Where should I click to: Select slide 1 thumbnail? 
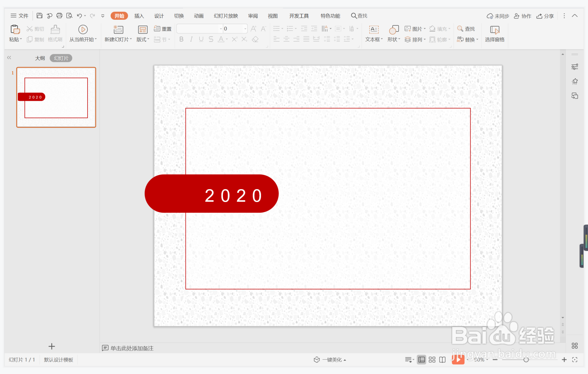[x=56, y=97]
